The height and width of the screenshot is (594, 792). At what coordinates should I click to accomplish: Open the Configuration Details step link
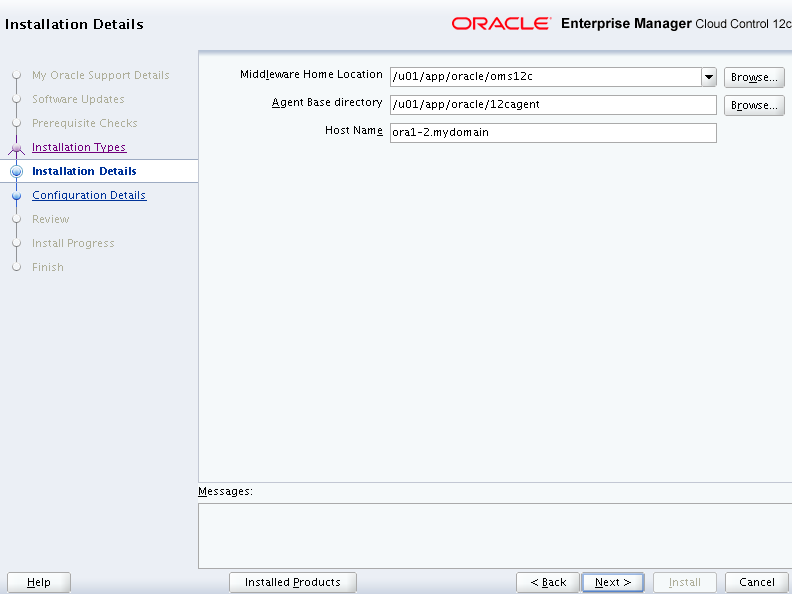point(89,195)
